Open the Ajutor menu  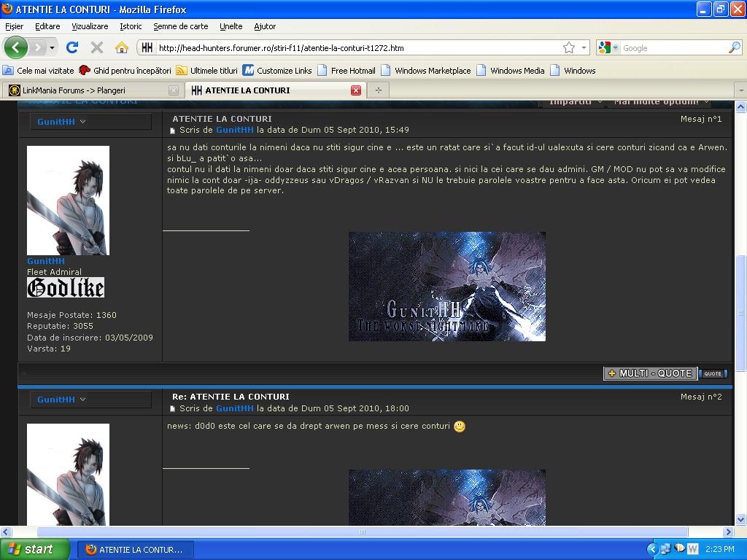265,26
